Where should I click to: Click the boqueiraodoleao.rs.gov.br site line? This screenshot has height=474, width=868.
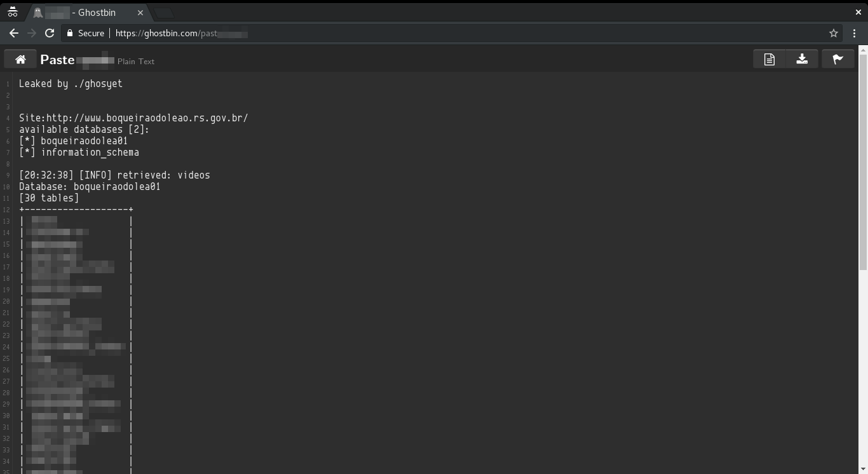[x=133, y=118]
